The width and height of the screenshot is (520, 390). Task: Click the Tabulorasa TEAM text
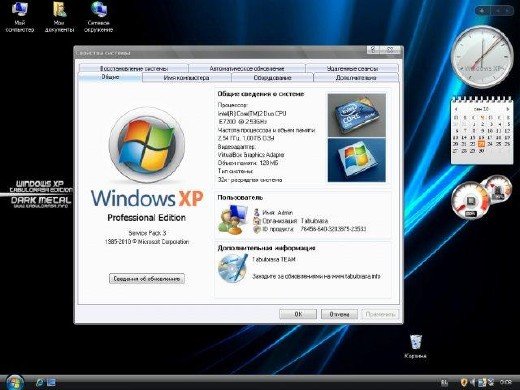[274, 259]
